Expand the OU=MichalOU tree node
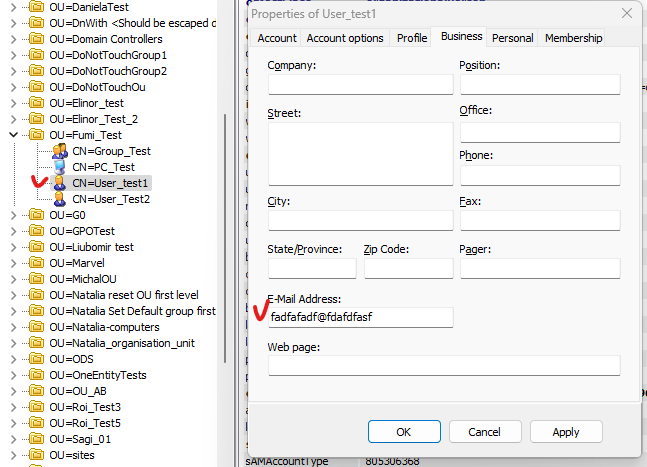 coord(12,279)
